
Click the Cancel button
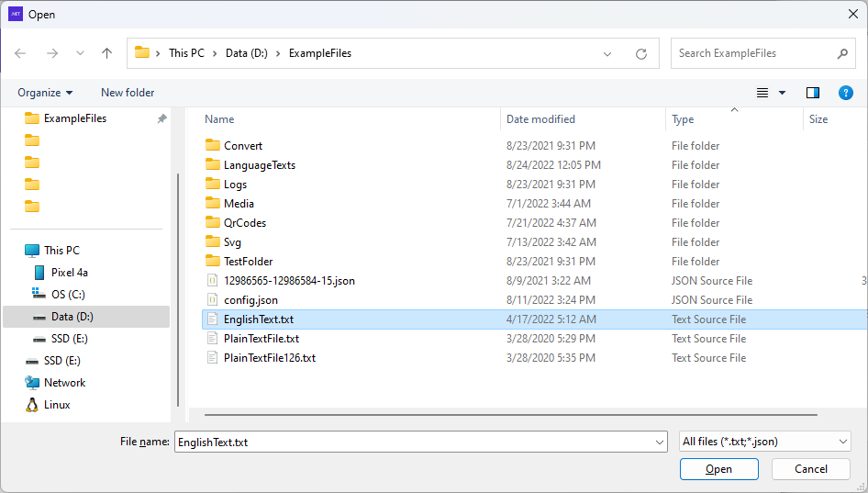click(x=811, y=469)
